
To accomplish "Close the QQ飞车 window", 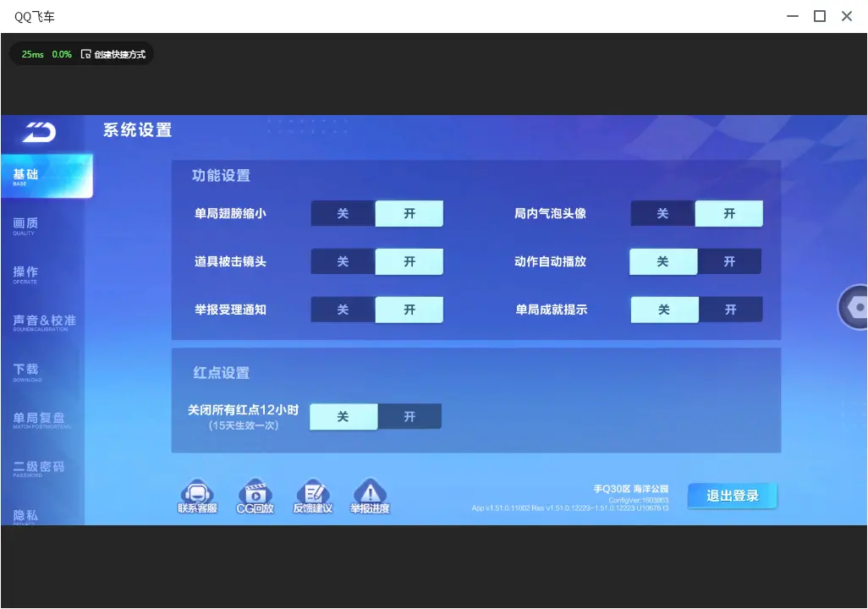I will 847,16.
